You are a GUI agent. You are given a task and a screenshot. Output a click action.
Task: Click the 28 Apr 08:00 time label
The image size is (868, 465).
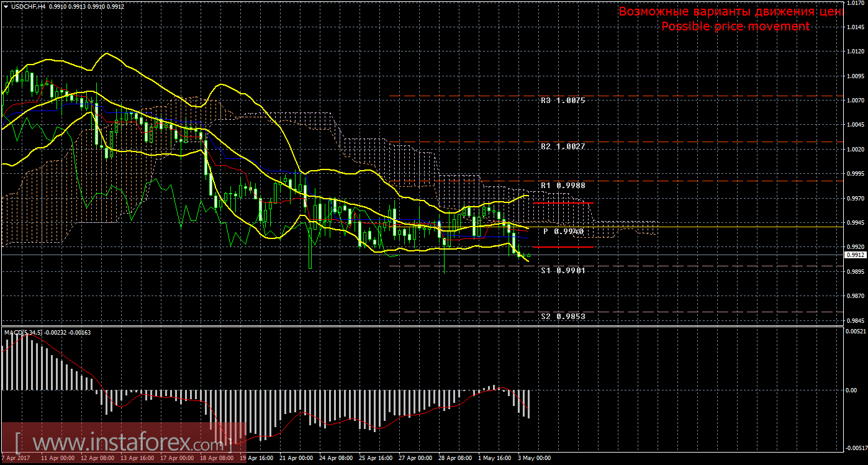[455, 458]
